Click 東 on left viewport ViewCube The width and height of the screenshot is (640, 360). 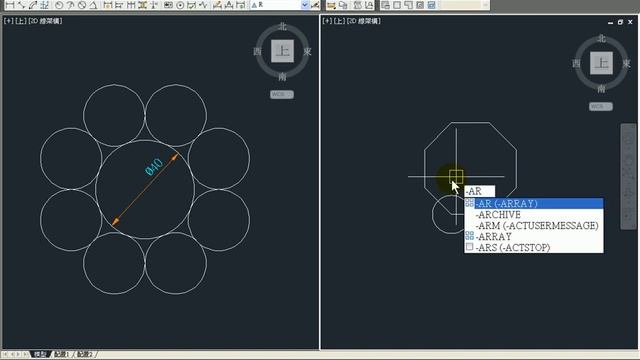(307, 51)
